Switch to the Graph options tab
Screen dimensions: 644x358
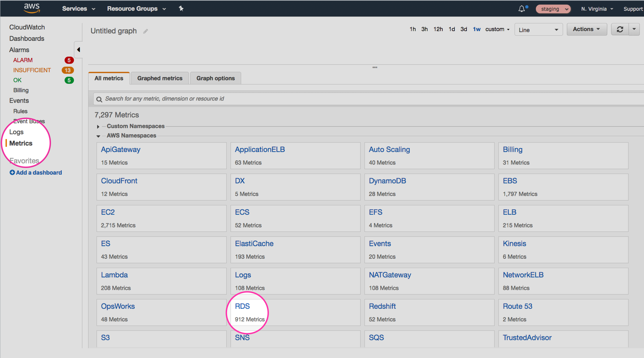(215, 78)
